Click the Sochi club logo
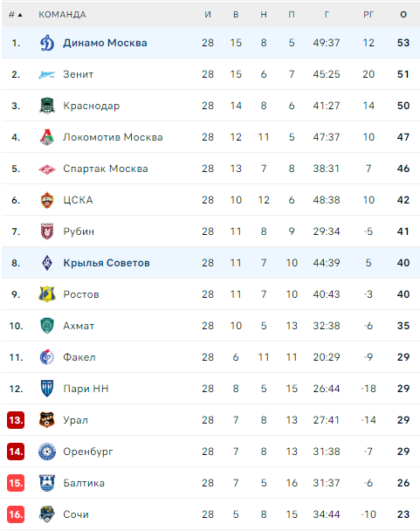 [x=47, y=514]
